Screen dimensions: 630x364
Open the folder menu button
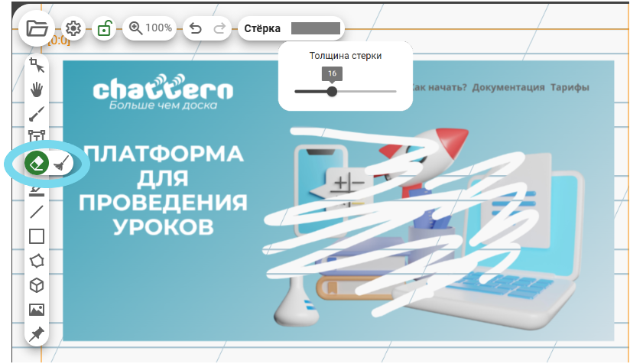click(36, 28)
